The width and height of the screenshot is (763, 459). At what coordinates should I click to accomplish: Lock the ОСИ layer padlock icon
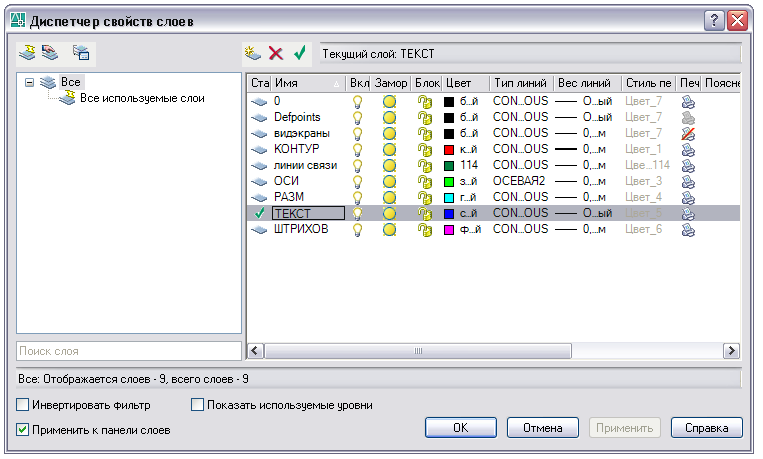point(425,182)
